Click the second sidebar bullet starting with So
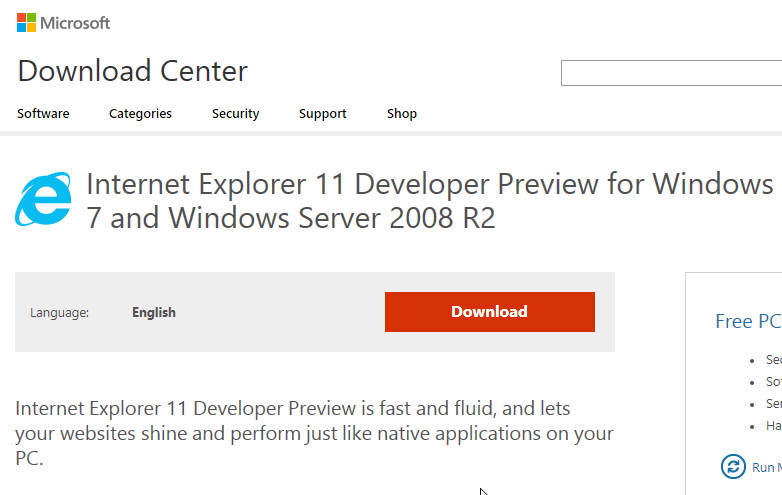Image resolution: width=782 pixels, height=495 pixels. click(774, 381)
